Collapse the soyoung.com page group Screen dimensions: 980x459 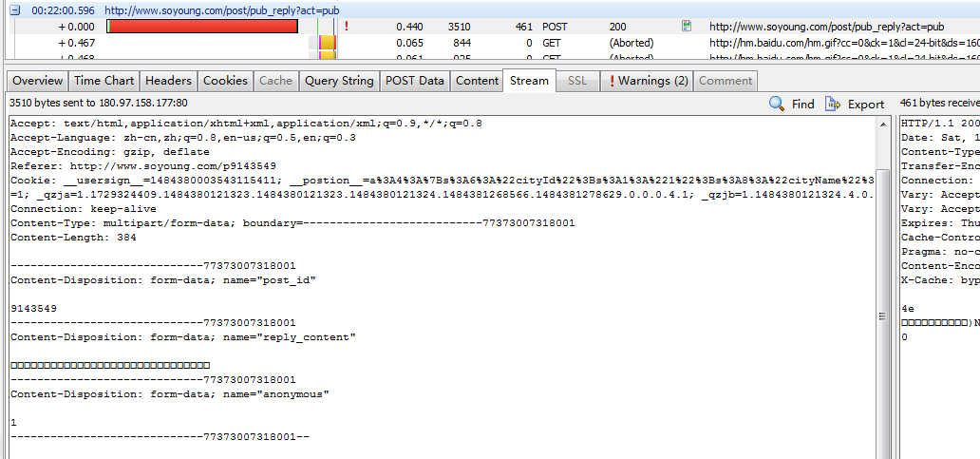[14, 10]
